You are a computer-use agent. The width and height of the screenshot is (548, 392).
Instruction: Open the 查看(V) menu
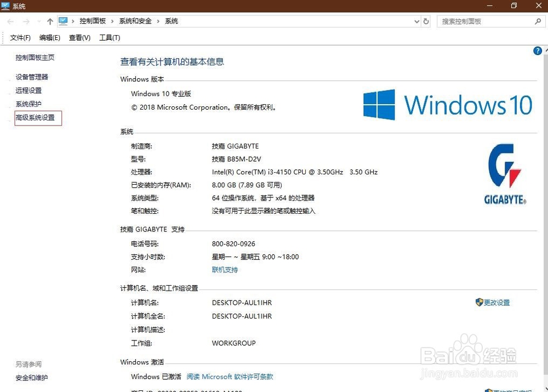[79, 38]
